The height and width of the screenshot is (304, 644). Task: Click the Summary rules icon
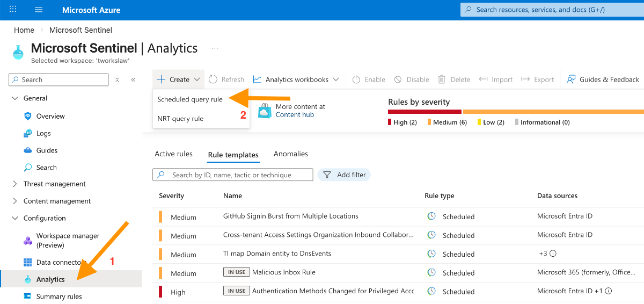pos(28,296)
